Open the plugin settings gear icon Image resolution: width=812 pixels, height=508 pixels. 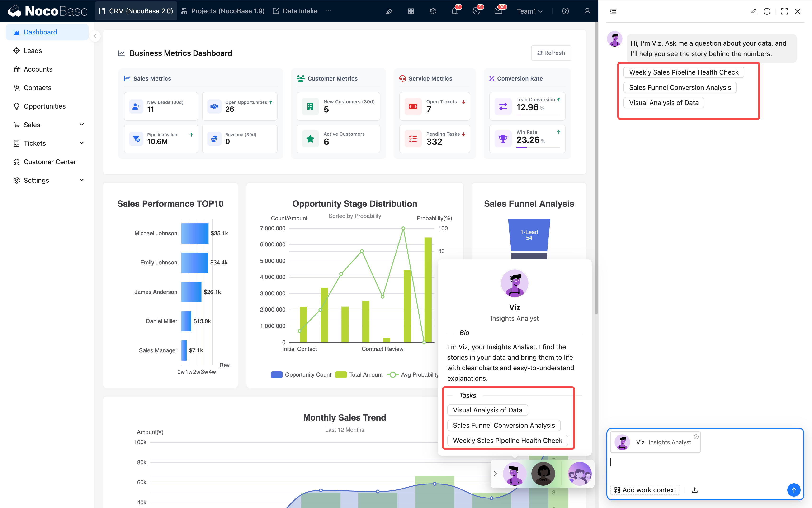[433, 11]
